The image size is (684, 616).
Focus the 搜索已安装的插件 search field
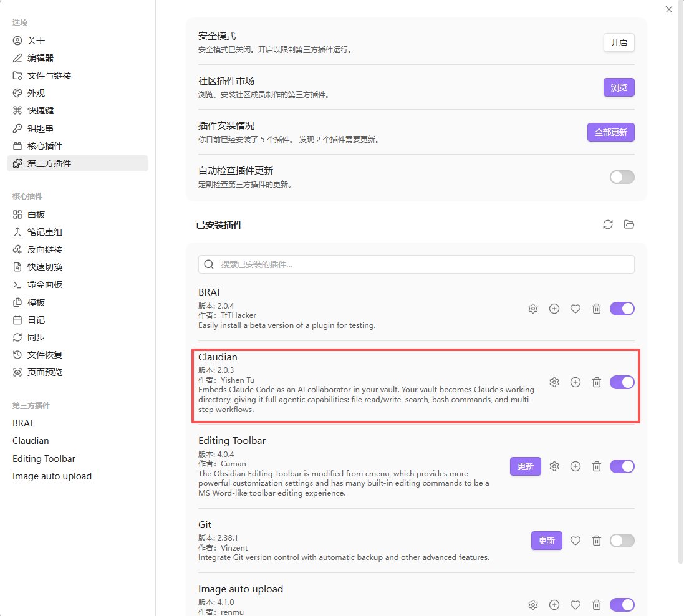416,264
